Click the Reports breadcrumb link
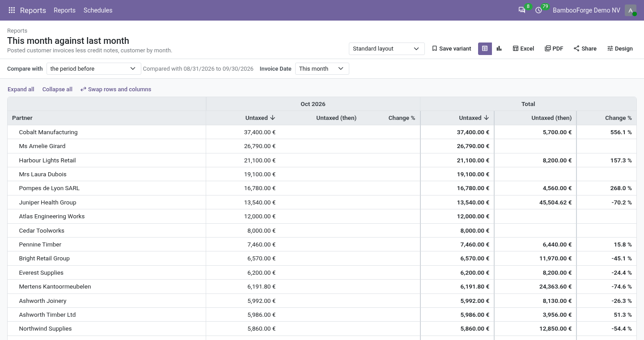This screenshot has width=644, height=340. (x=17, y=31)
